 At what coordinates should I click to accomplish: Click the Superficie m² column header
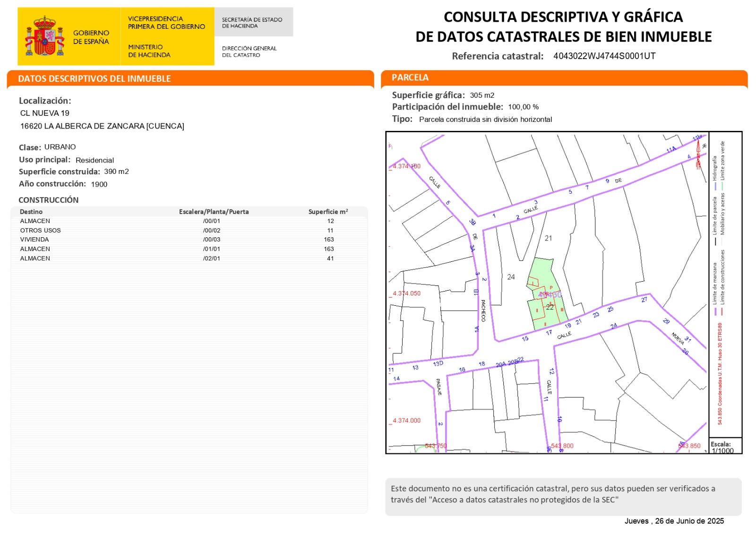coord(328,212)
